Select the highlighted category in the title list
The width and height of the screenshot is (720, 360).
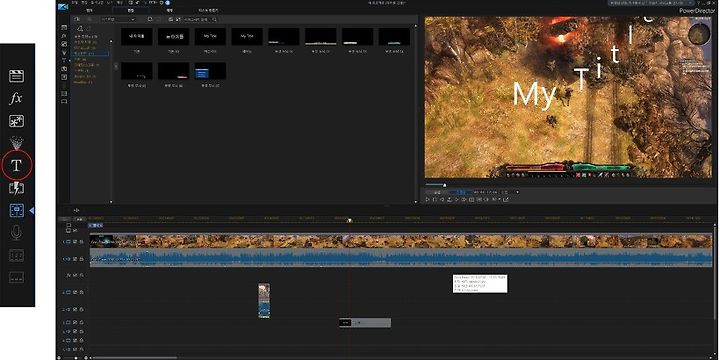coord(91,53)
